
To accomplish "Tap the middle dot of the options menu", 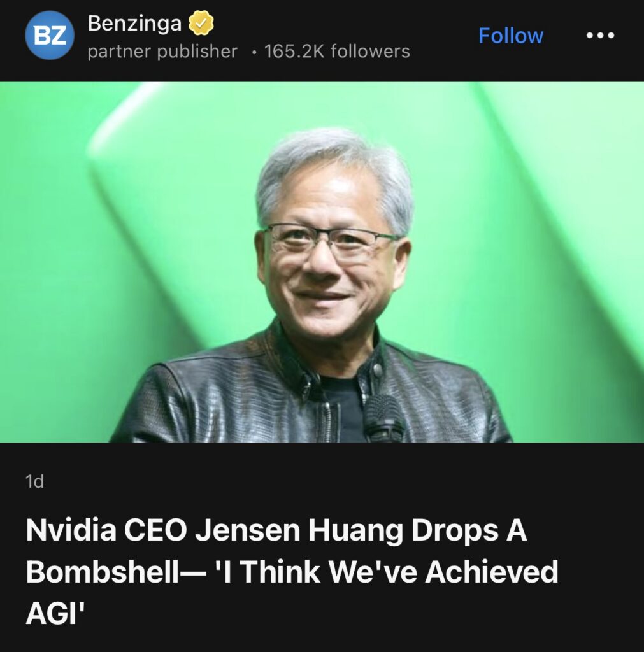I will tap(600, 36).
